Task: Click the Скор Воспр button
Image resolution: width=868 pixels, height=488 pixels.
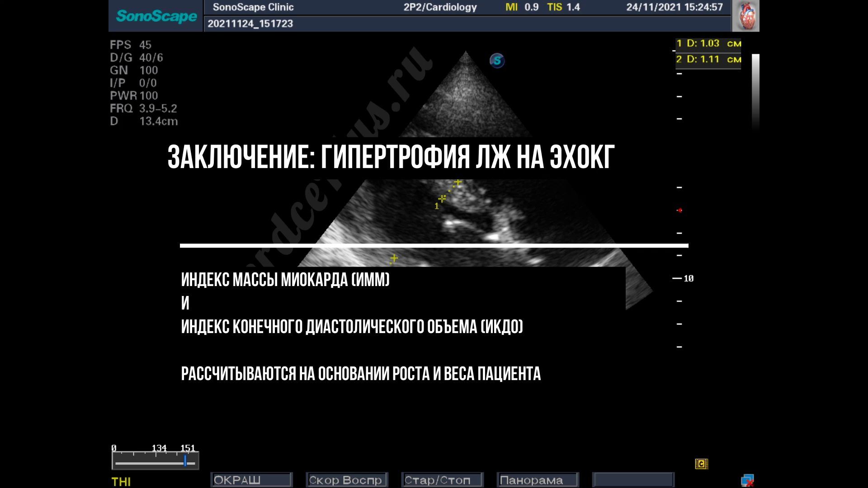Action: (347, 480)
